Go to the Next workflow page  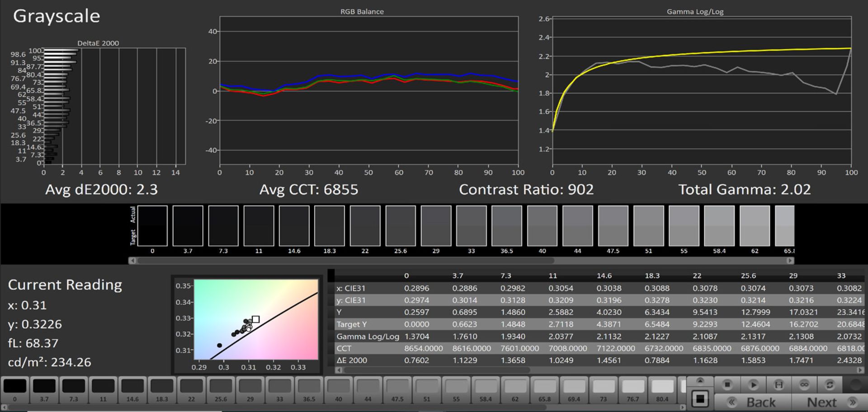pyautogui.click(x=829, y=402)
